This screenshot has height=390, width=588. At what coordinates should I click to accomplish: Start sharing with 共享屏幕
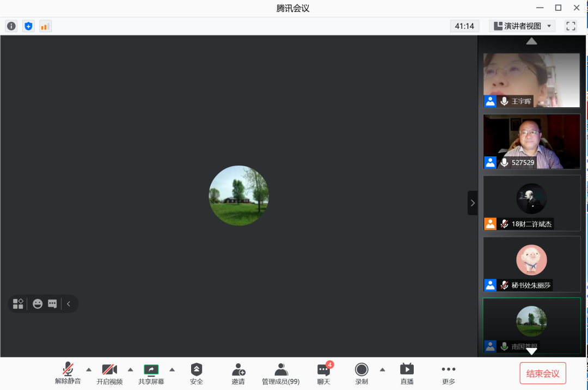pos(151,374)
